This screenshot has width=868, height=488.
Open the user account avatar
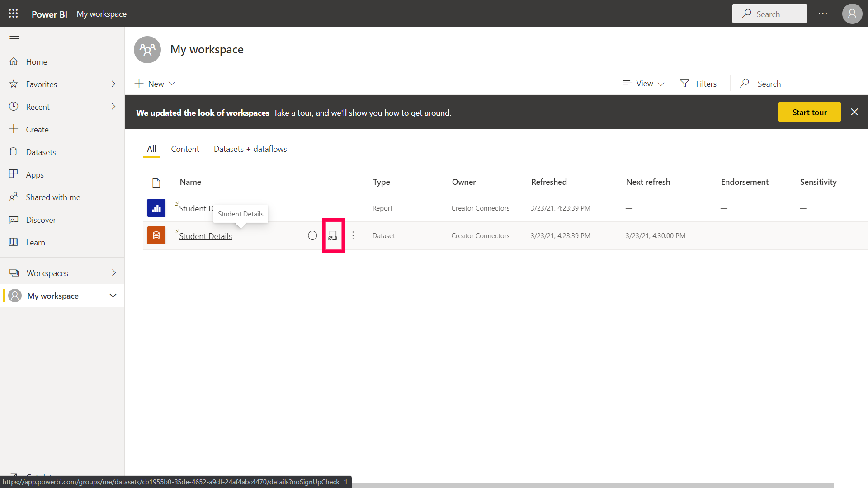click(x=852, y=14)
